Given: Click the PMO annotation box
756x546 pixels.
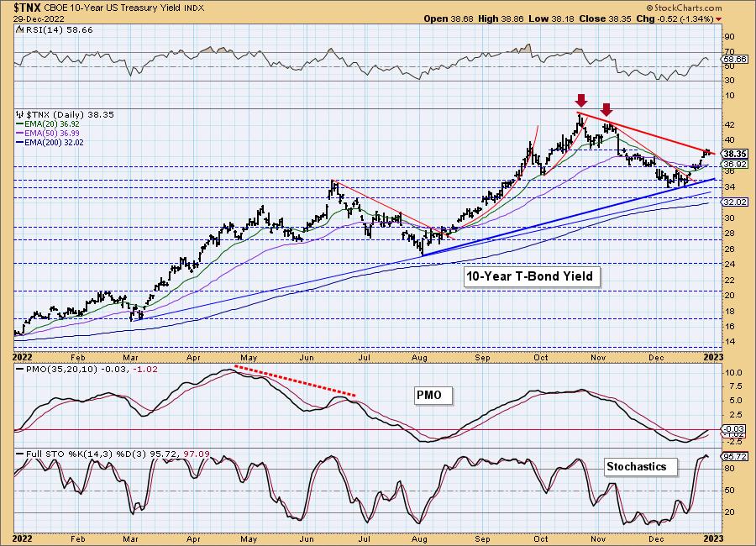Looking at the screenshot, I should click(x=433, y=395).
